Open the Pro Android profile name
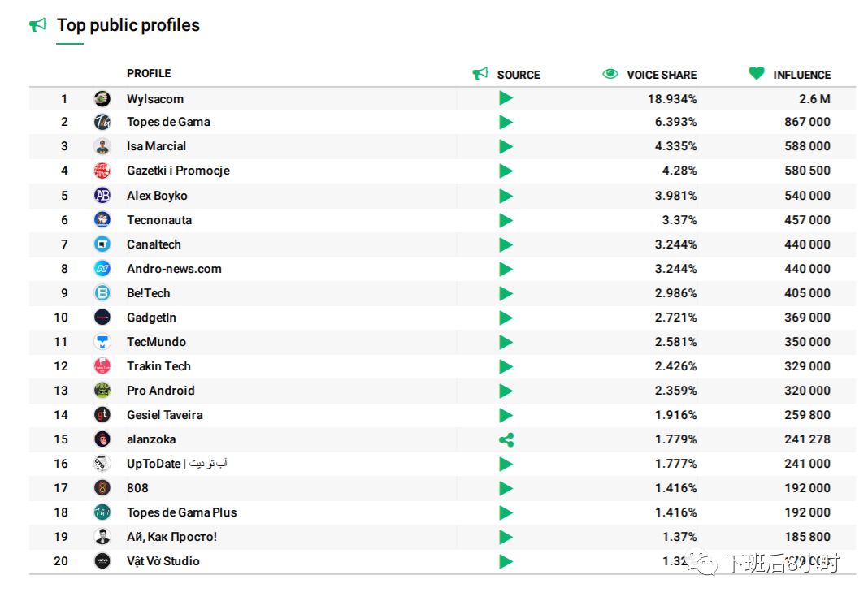 click(x=161, y=390)
